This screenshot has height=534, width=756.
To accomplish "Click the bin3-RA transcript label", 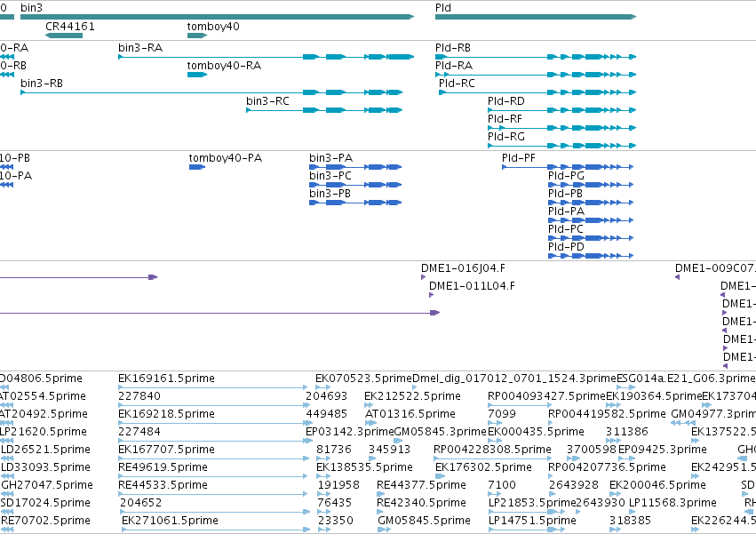I will (140, 48).
